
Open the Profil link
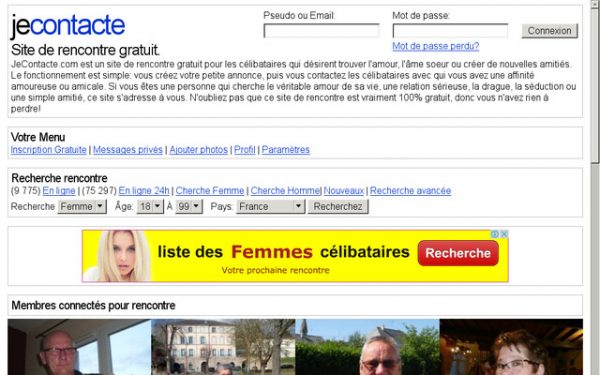(x=245, y=150)
